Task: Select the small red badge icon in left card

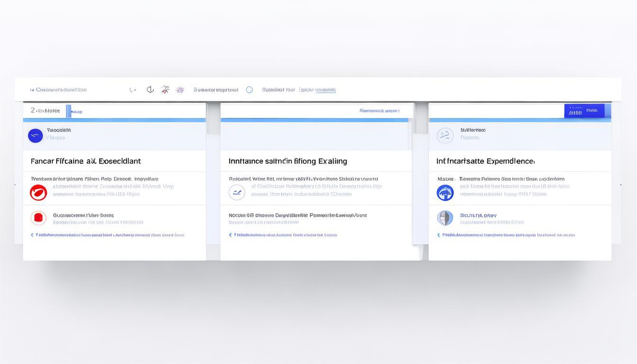Action: tap(38, 218)
